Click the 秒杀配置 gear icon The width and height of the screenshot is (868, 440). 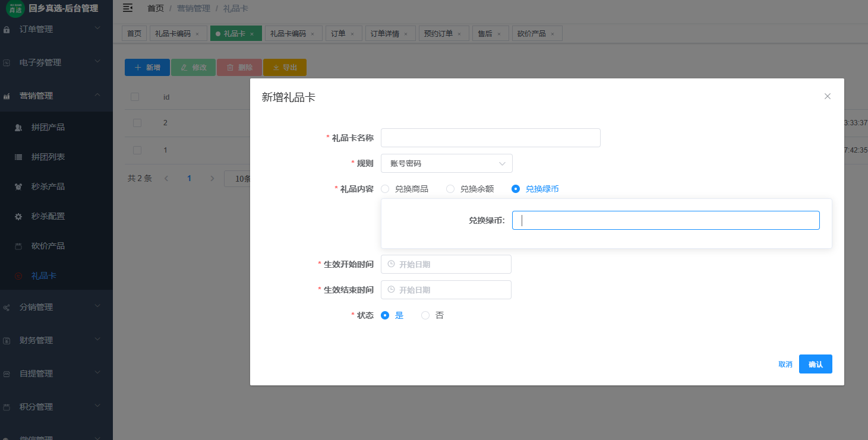(18, 216)
